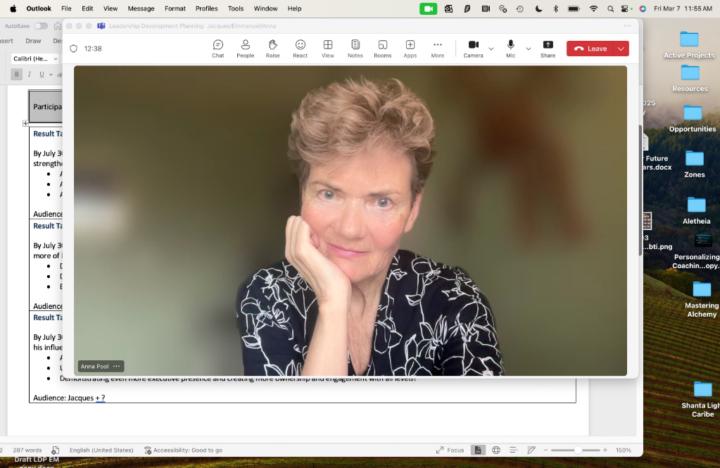Open the Calibri font dropdown in Word
Viewport: 720px width, 468px height.
[35, 59]
